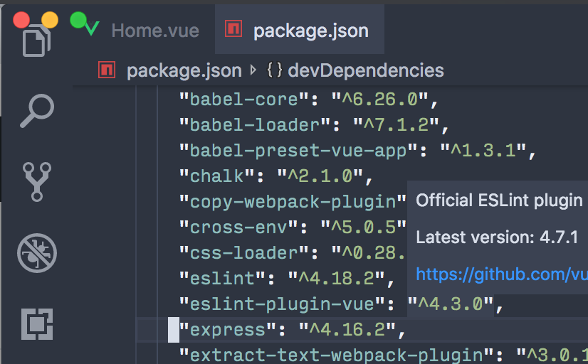The height and width of the screenshot is (364, 588).
Task: Open the github.com link in hover tooltip
Action: pos(502,274)
